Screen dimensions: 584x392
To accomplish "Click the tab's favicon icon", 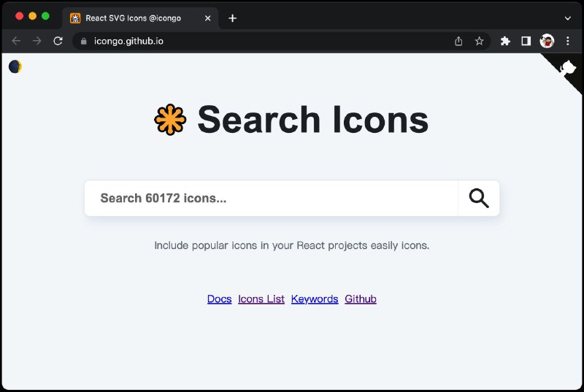I will pos(75,18).
